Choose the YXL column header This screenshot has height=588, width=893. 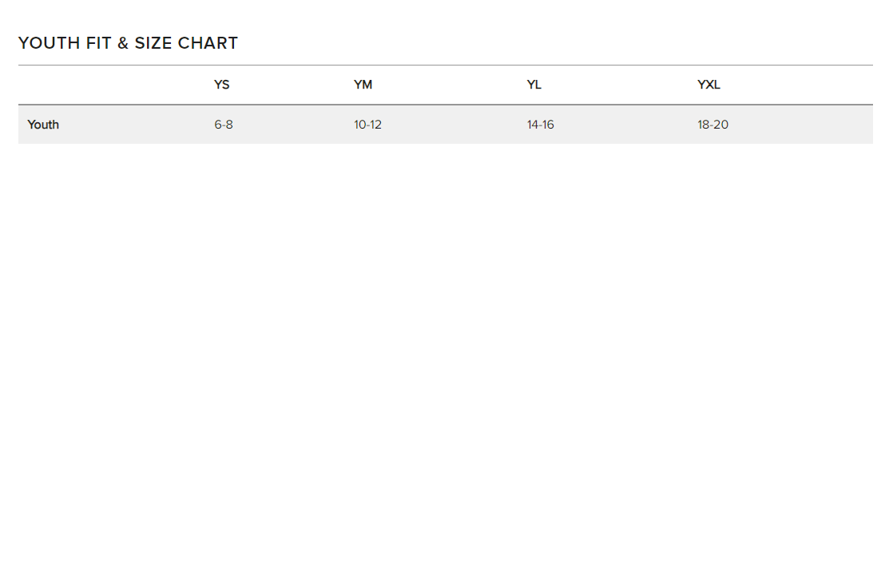tap(708, 85)
